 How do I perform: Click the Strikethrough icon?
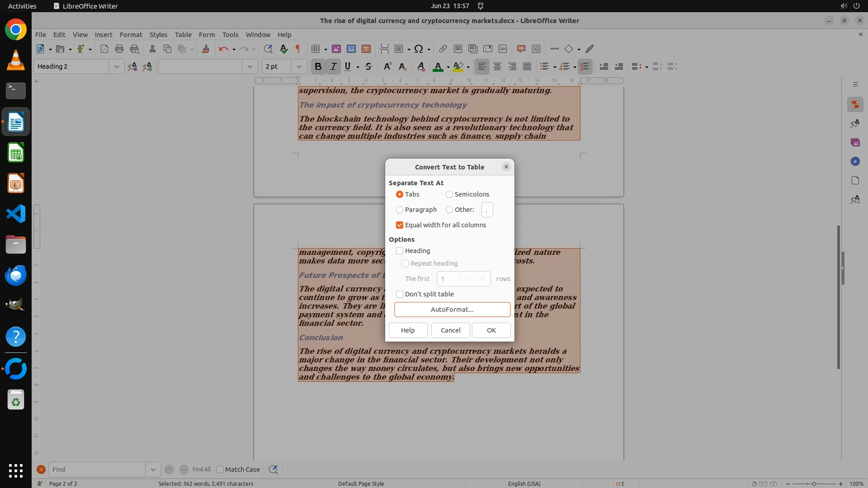coord(368,66)
